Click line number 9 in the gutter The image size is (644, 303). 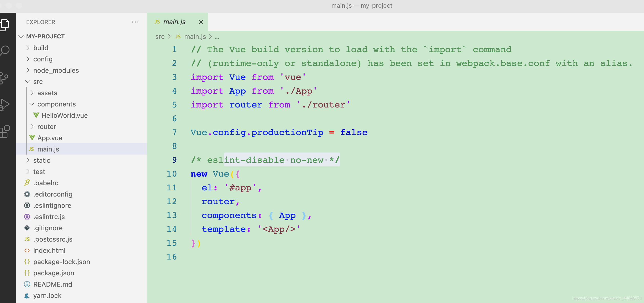[174, 160]
